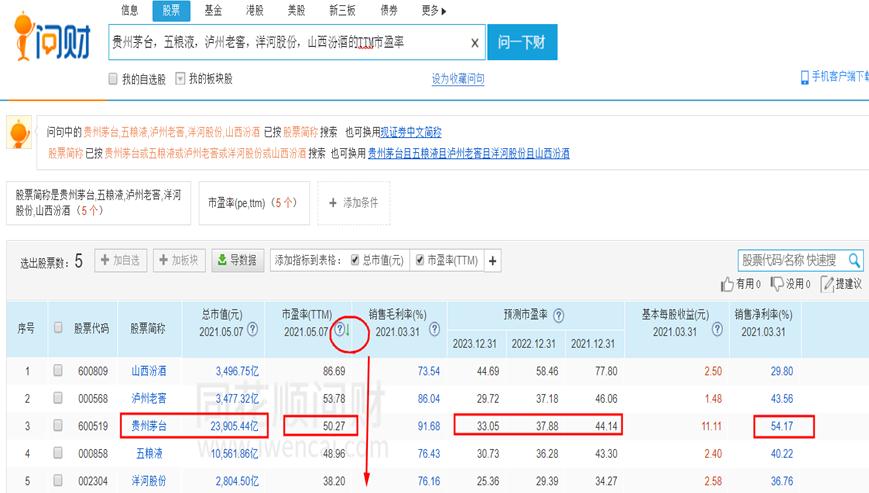Click the help icon next to 销售毛利率(%)
869x493 pixels.
[x=434, y=330]
